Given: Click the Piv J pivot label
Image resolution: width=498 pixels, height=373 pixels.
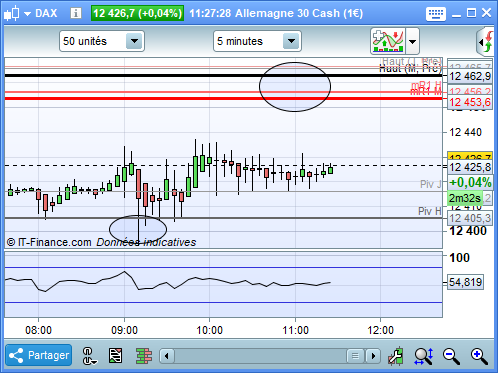Looking at the screenshot, I should (431, 184).
